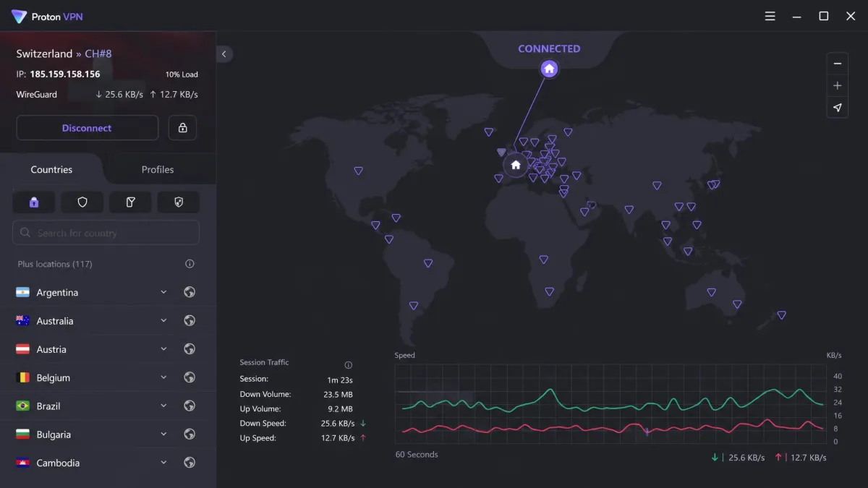Zoom out the map with minus button
Screen dimensions: 868x488
[x=838, y=64]
